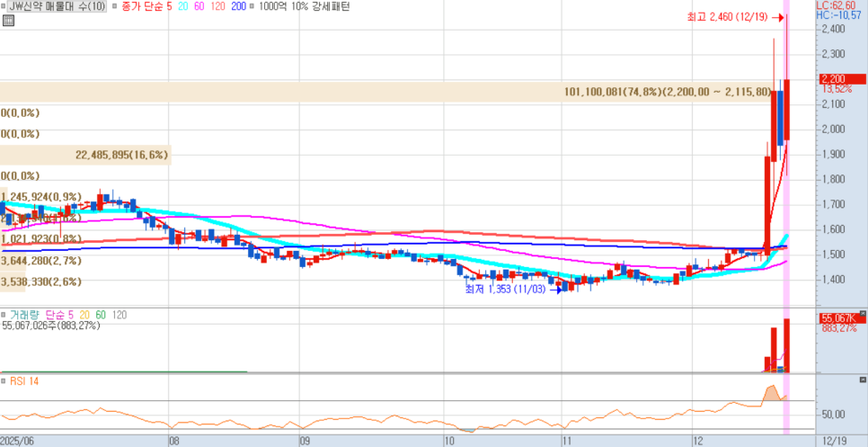
Task: Click the volume 단순 5 average legend
Action: tap(58, 315)
